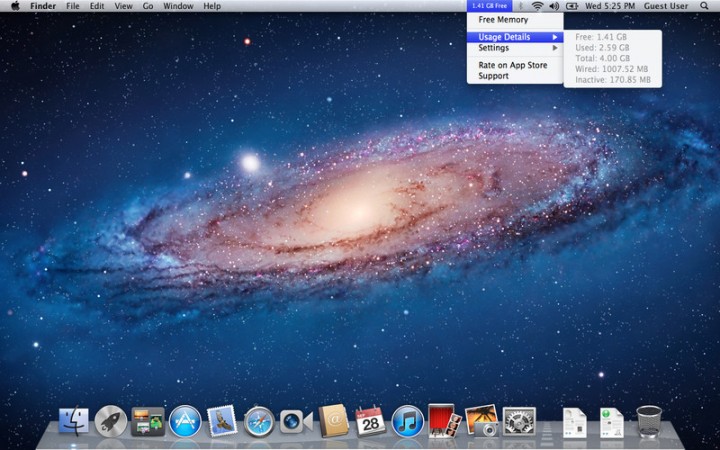Open iTunes from the dock
Screen dimensions: 720x450
tap(407, 422)
